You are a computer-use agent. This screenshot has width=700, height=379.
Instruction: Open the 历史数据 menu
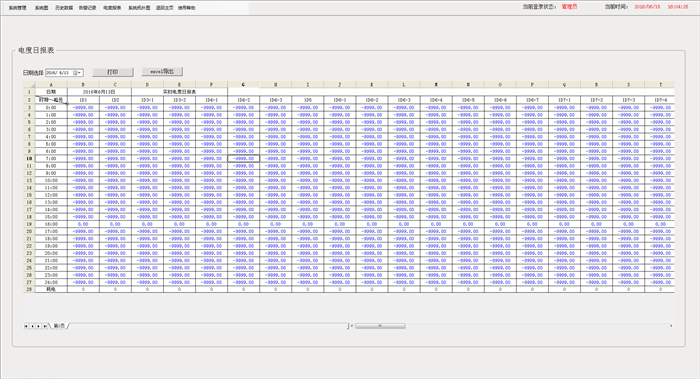click(x=64, y=8)
